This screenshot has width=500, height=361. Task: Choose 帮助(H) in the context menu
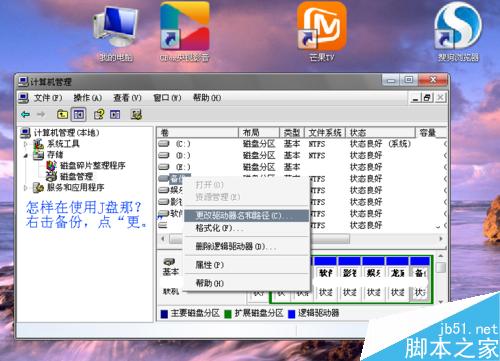coord(246,283)
